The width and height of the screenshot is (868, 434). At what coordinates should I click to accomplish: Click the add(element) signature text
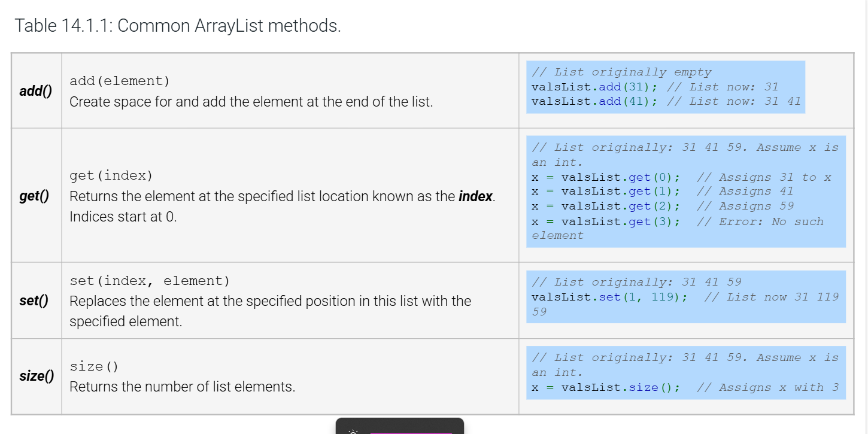click(120, 81)
